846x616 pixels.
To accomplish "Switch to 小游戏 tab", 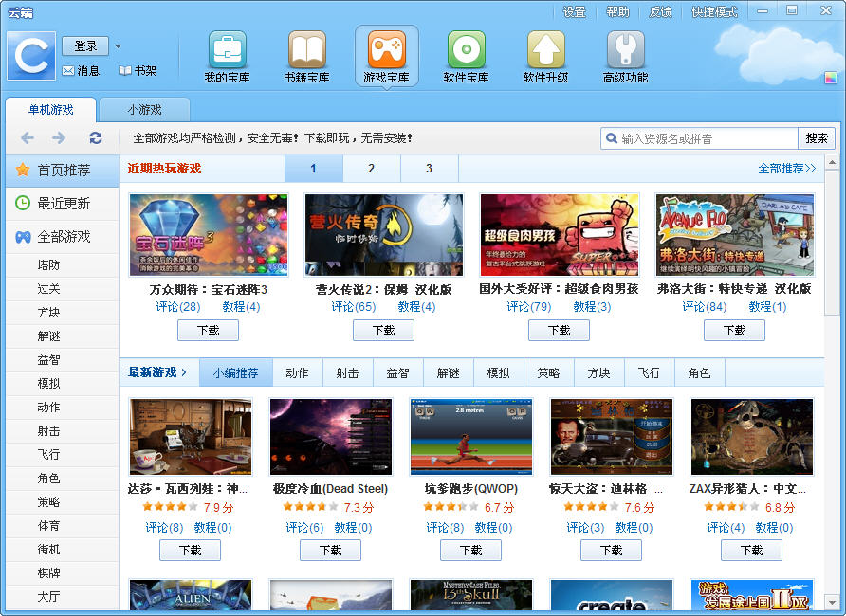I will (x=144, y=110).
